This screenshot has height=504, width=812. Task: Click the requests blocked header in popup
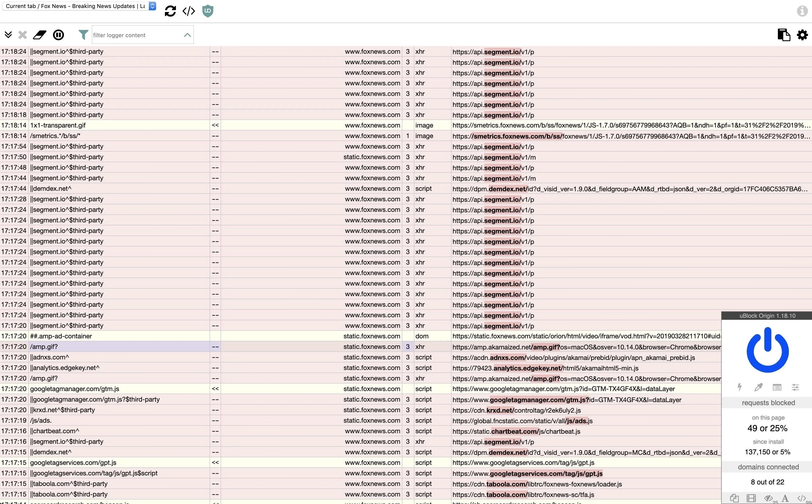(x=768, y=403)
